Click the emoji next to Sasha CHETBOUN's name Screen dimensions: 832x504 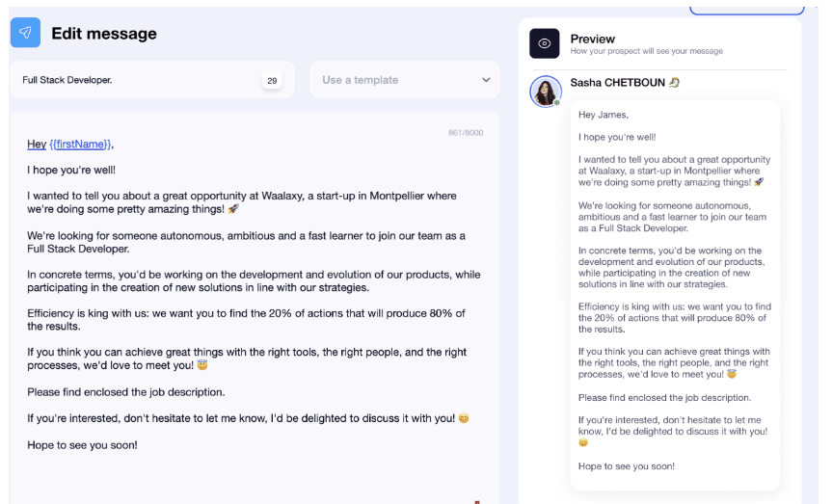pyautogui.click(x=675, y=83)
